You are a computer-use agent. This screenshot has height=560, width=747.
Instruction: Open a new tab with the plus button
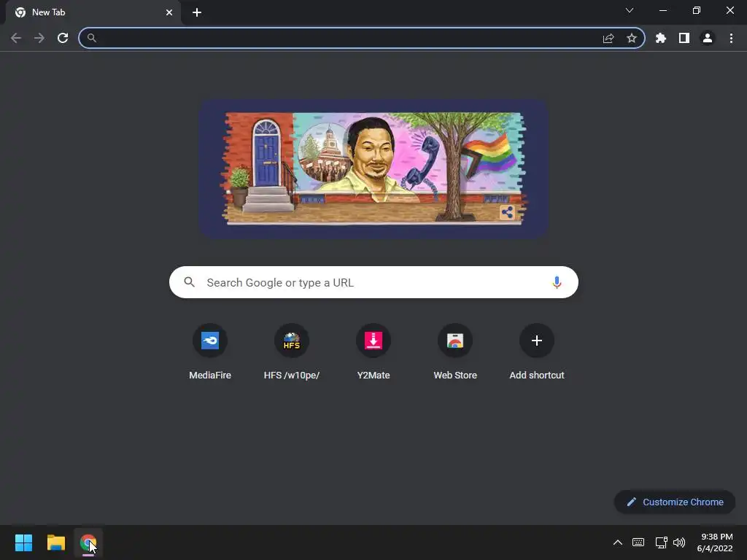(197, 12)
